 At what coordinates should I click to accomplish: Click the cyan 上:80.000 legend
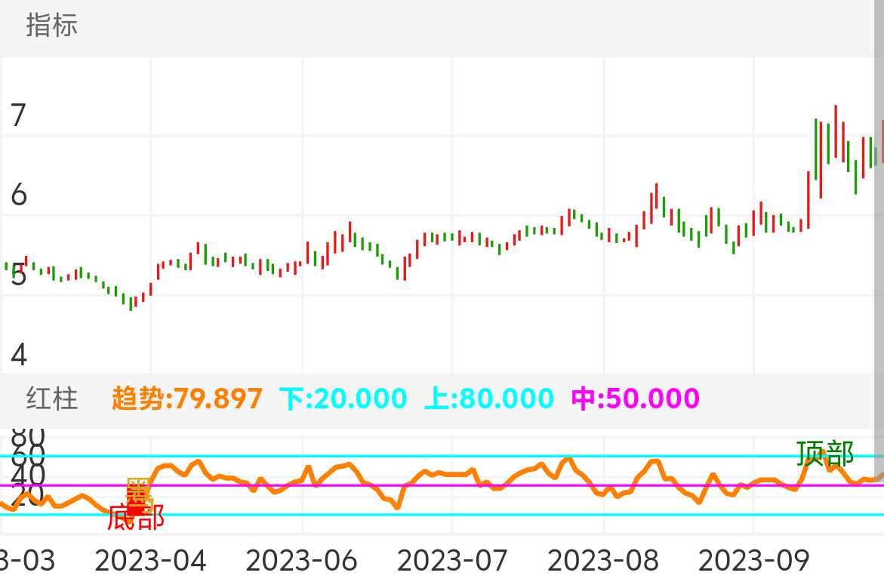488,398
